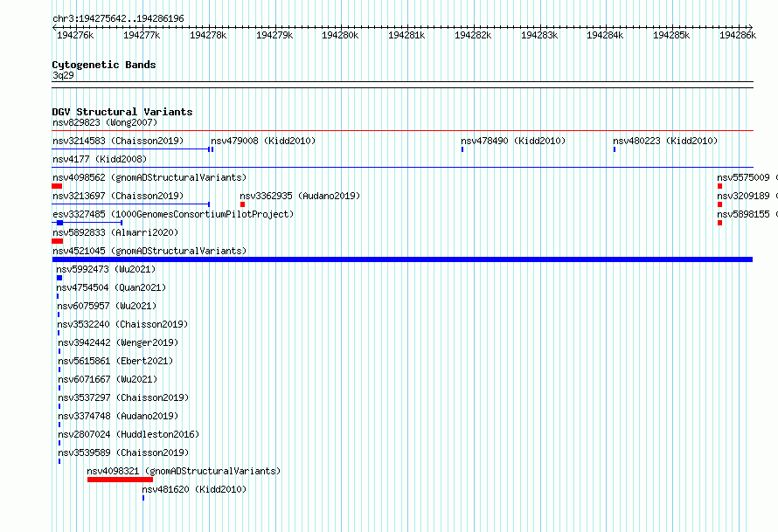Viewport: 778px width, 532px height.
Task: Open the nsv4754504 (Quan2021) label
Action: click(x=111, y=287)
